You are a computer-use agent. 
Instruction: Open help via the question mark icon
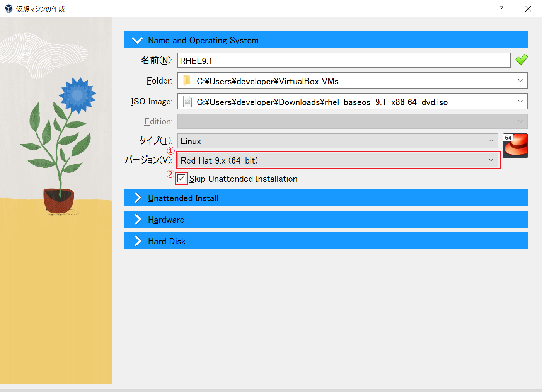pos(501,8)
